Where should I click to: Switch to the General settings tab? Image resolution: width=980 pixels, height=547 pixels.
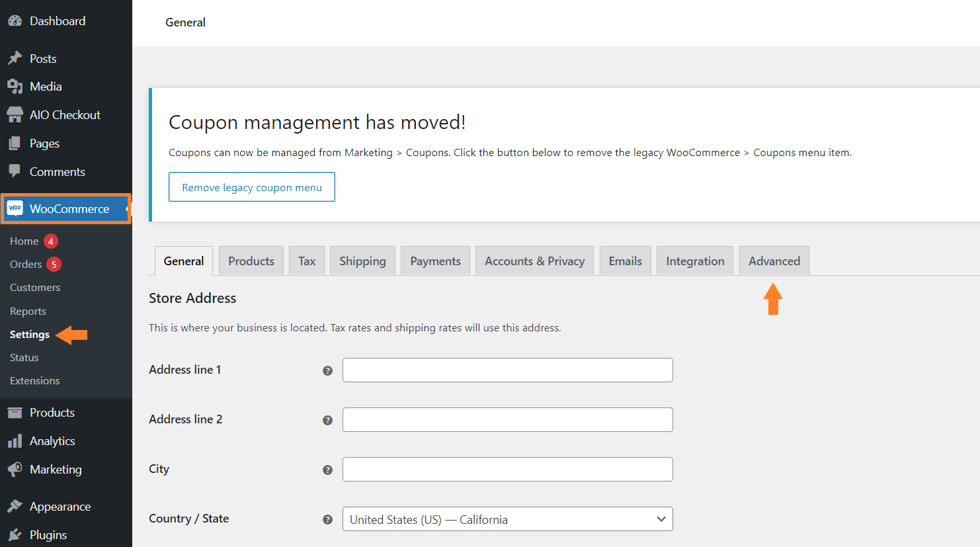[x=184, y=261]
